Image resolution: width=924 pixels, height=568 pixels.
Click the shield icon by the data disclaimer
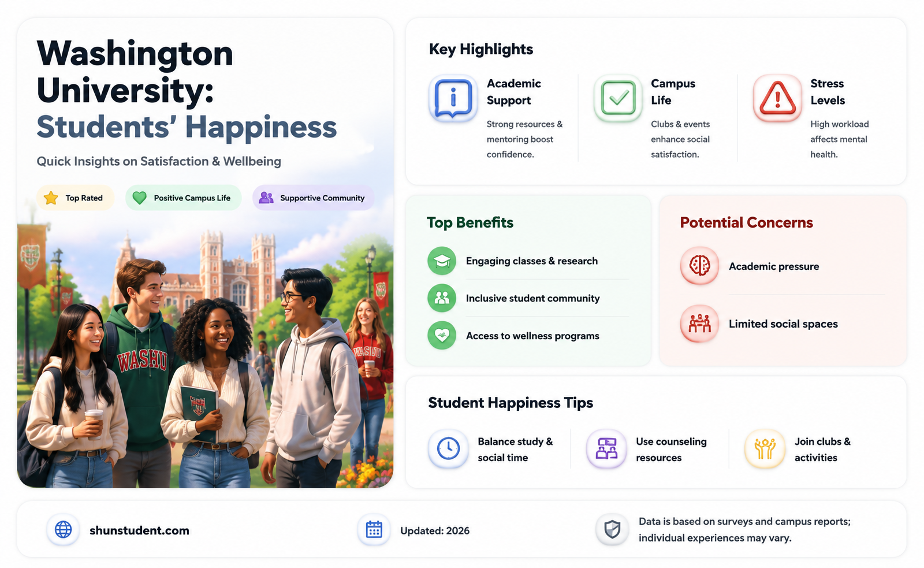click(x=612, y=529)
